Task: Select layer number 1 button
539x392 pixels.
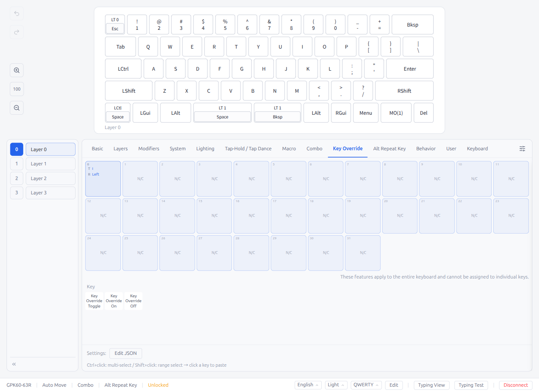Action: point(17,164)
